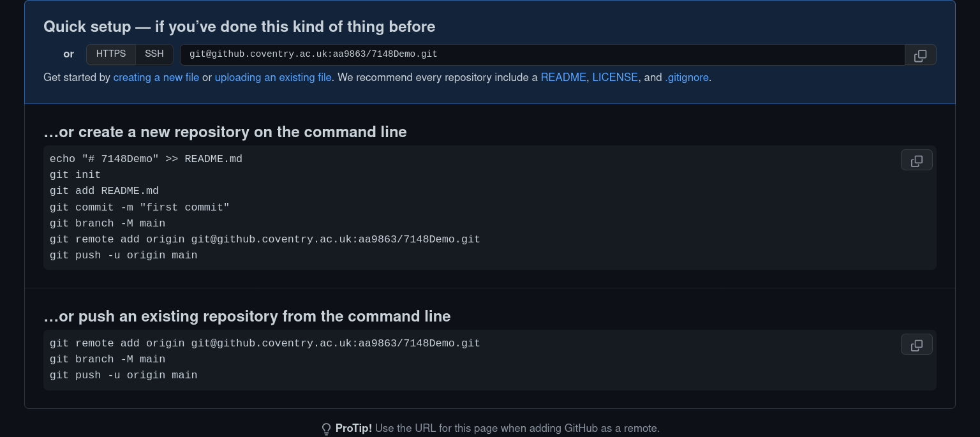980x437 pixels.
Task: Select the SSH protocol option
Action: pyautogui.click(x=154, y=54)
